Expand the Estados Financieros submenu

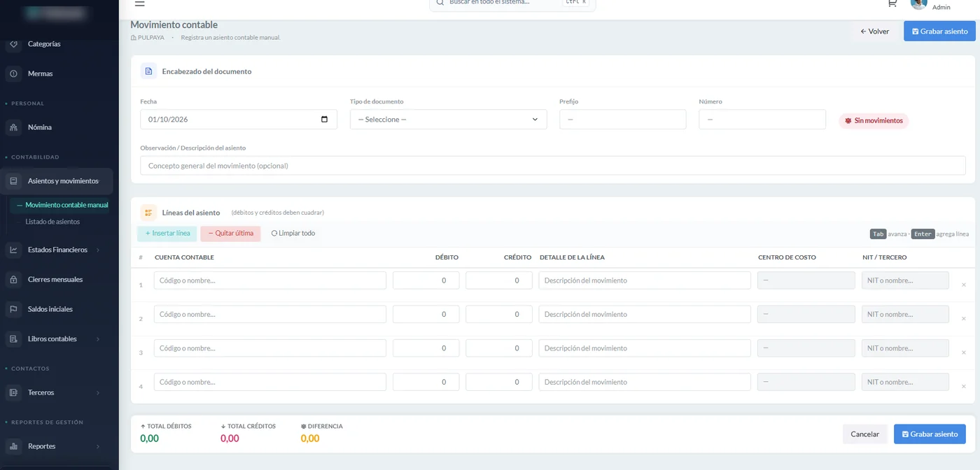(x=97, y=250)
